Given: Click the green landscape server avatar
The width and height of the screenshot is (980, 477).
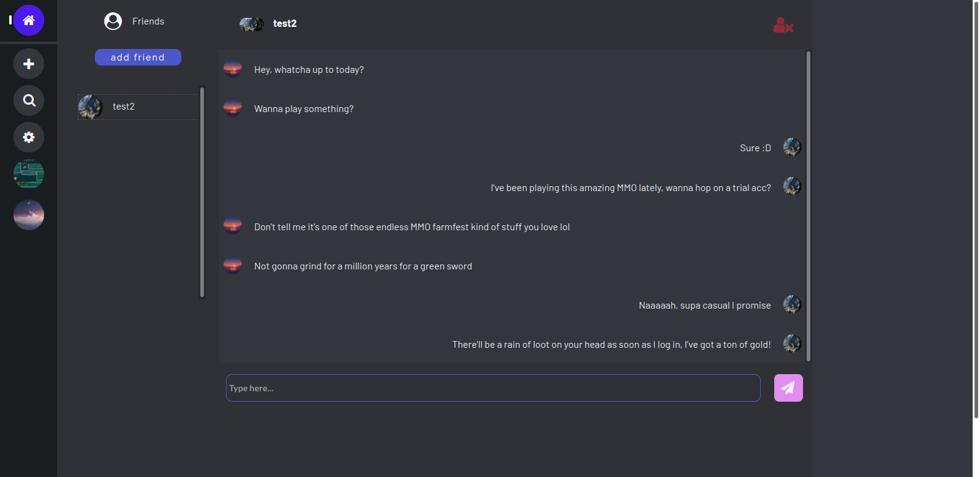Looking at the screenshot, I should coord(28,173).
